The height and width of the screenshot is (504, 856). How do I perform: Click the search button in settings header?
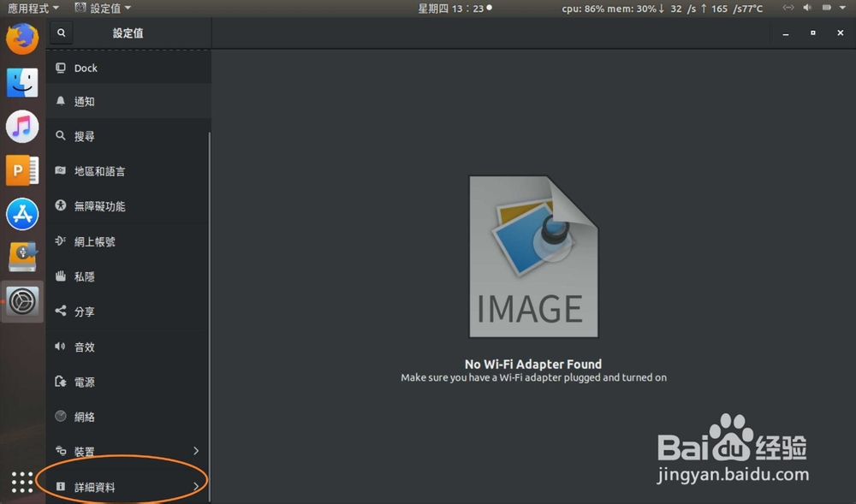click(61, 33)
